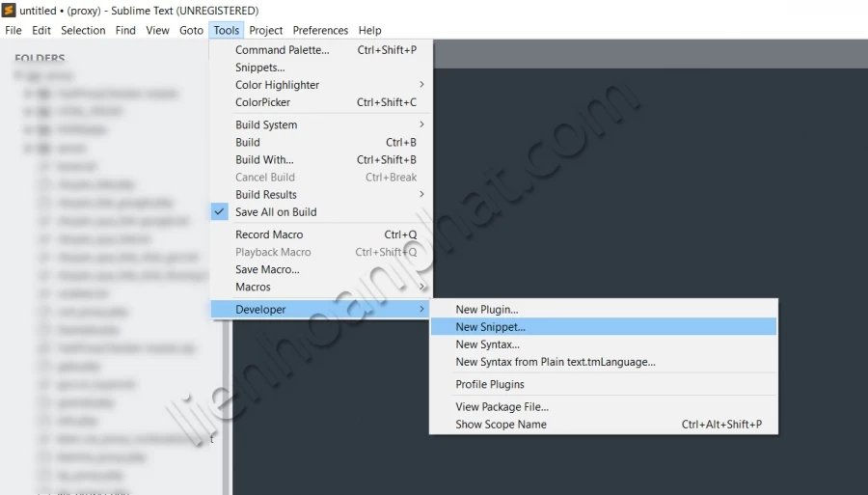Screen dimensions: 868x495
Task: Expand the Color Highlighter submenu
Action: 321,85
